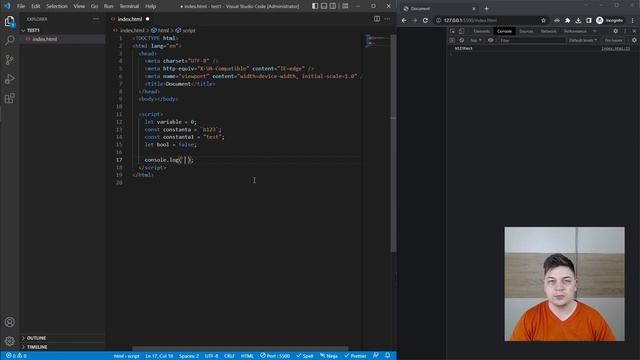Toggle the Primary Side Bar layout button
Image resolution: width=640 pixels, height=360 pixels.
coord(315,6)
